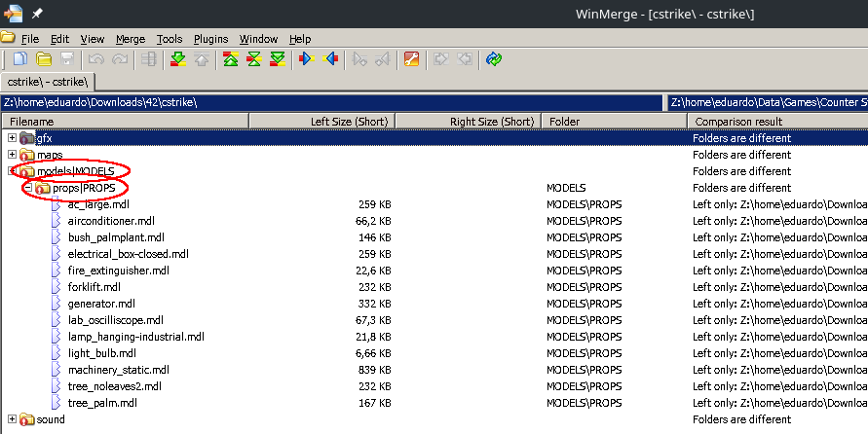Viewport: 868px width, 434px height.
Task: Sort by Left Size (Short) column
Action: coord(322,121)
